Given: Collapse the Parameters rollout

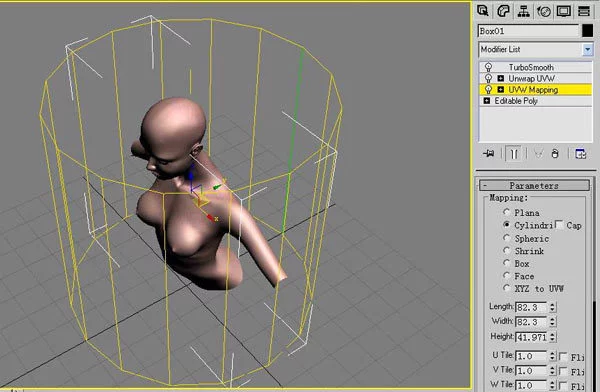Looking at the screenshot, I should 534,186.
